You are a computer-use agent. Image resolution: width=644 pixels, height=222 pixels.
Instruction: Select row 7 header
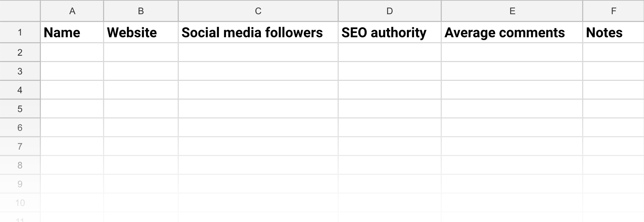(20, 146)
